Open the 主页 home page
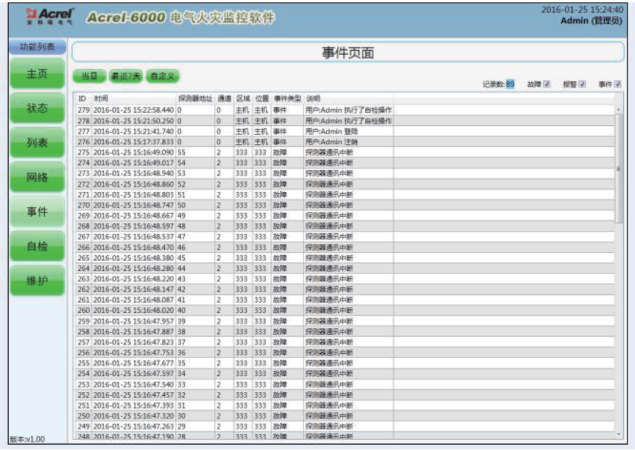Screen dimensions: 635x450 37,74
